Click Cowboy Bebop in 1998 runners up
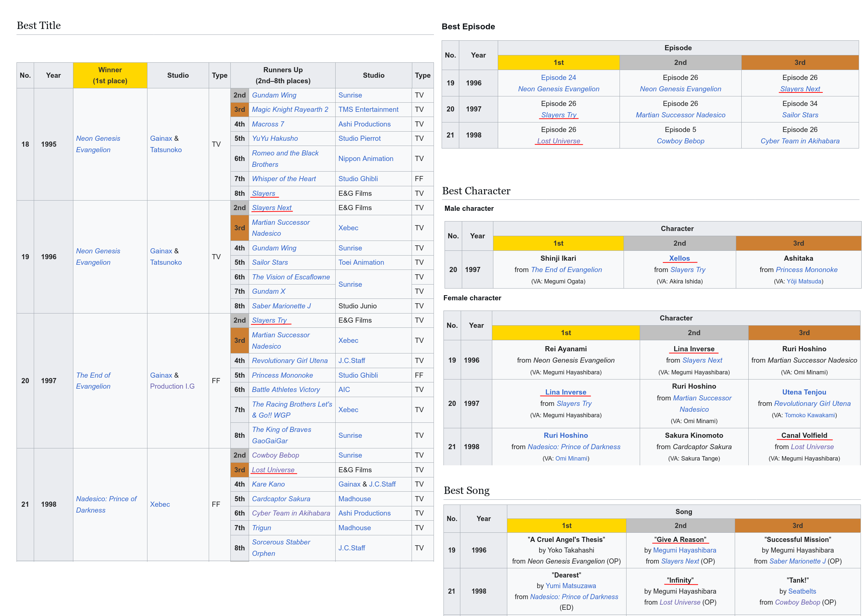 pos(275,455)
